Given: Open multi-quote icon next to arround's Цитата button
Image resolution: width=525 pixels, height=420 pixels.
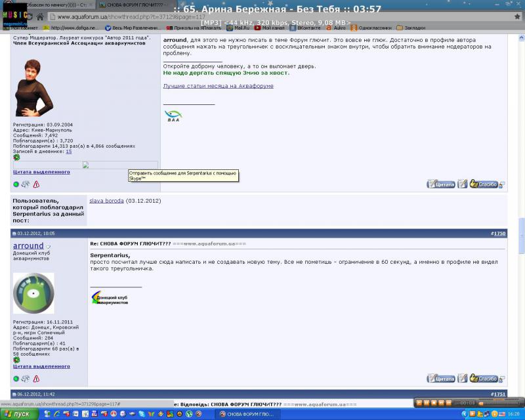Looking at the screenshot, I should coord(463,379).
